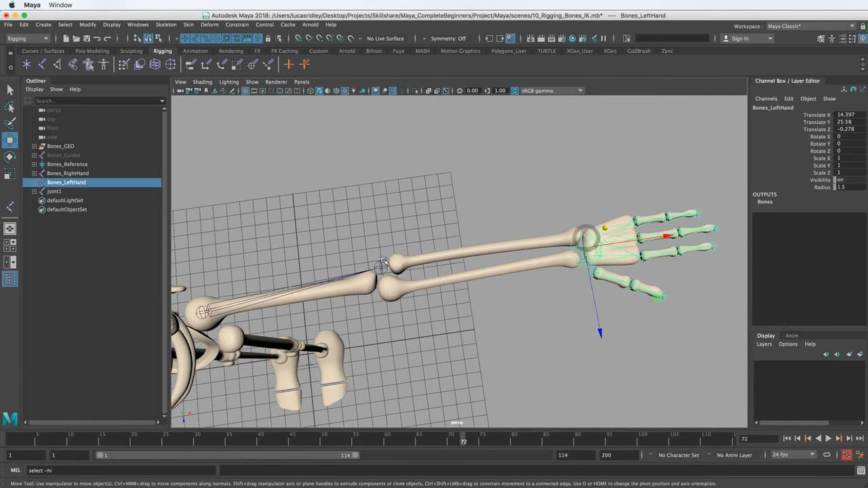This screenshot has width=868, height=488.
Task: Select the Move tool in the toolbox
Action: coord(9,140)
